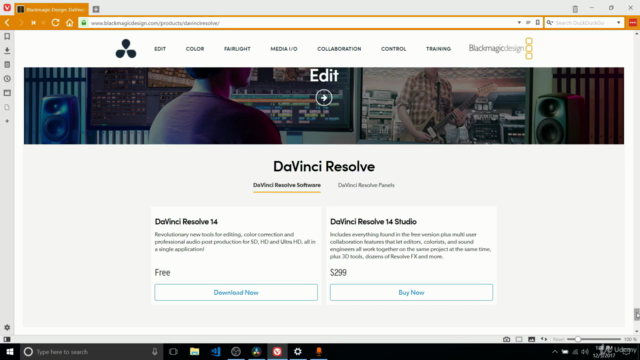Open the Reader view from the address bar
Image resolution: width=640 pixels, height=360 pixels.
pos(528,23)
